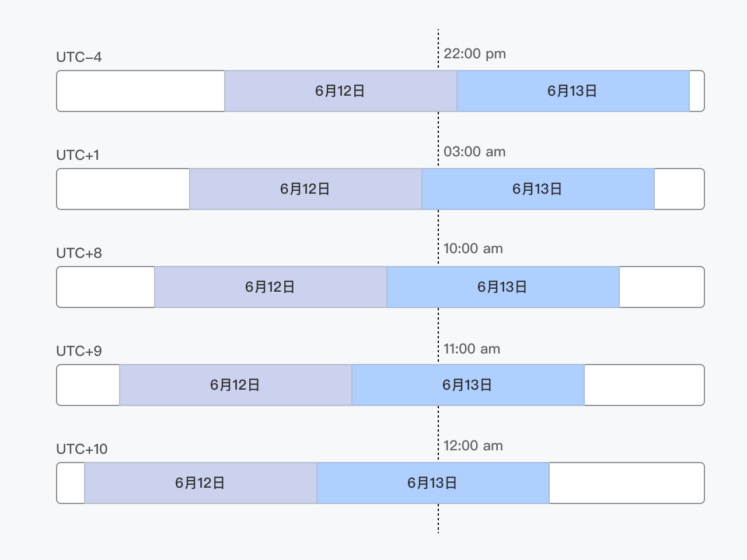The height and width of the screenshot is (560, 747).
Task: Click the 12:00 am time label
Action: point(473,446)
